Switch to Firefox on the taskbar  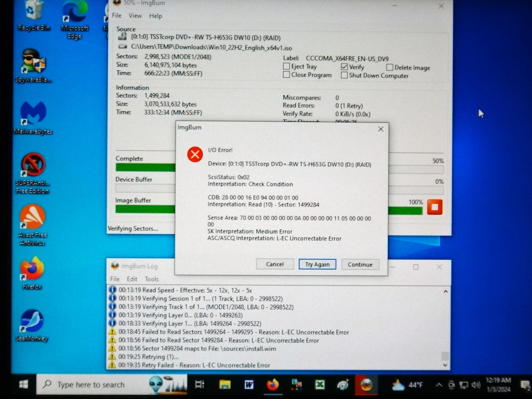click(273, 385)
